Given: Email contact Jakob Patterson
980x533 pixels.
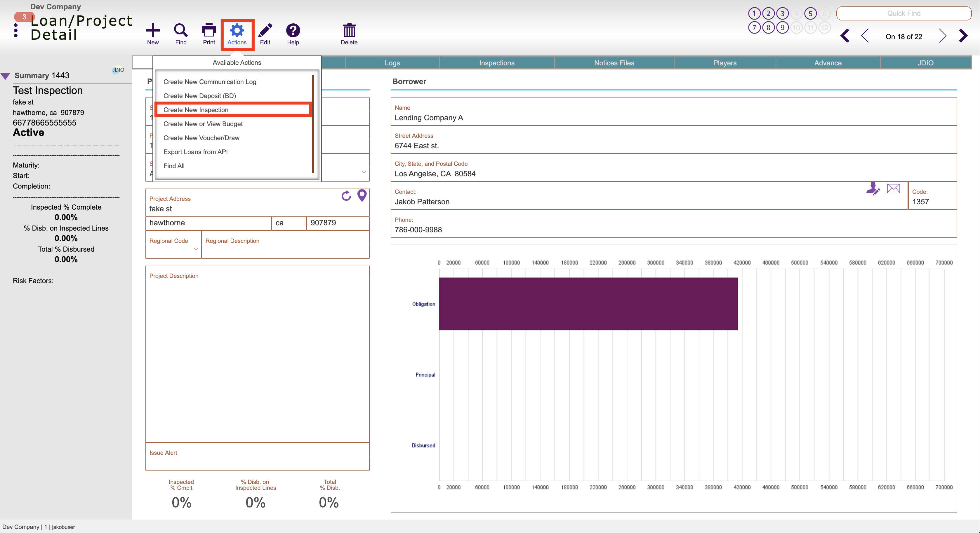Looking at the screenshot, I should [893, 189].
